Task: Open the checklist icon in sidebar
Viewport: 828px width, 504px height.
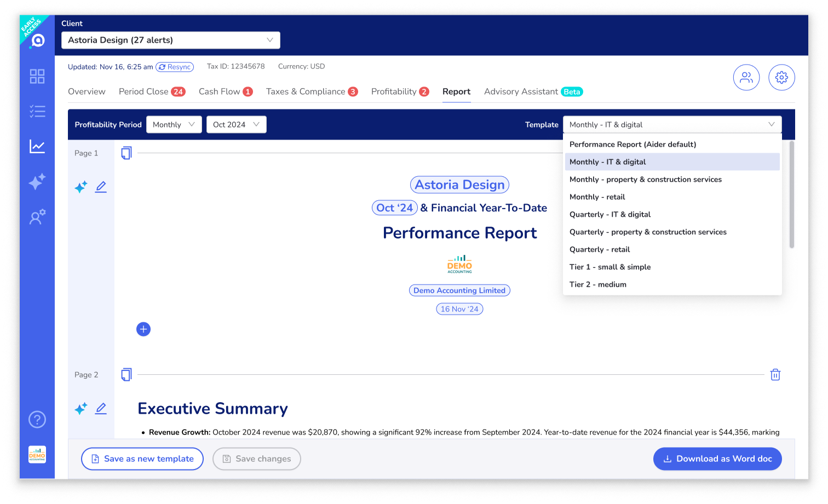Action: pyautogui.click(x=37, y=112)
